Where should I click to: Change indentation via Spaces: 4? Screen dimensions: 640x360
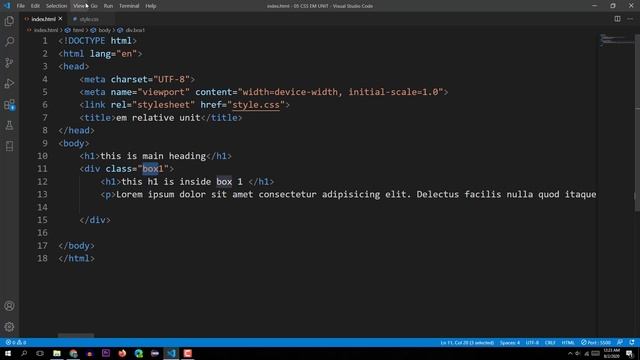coord(510,342)
